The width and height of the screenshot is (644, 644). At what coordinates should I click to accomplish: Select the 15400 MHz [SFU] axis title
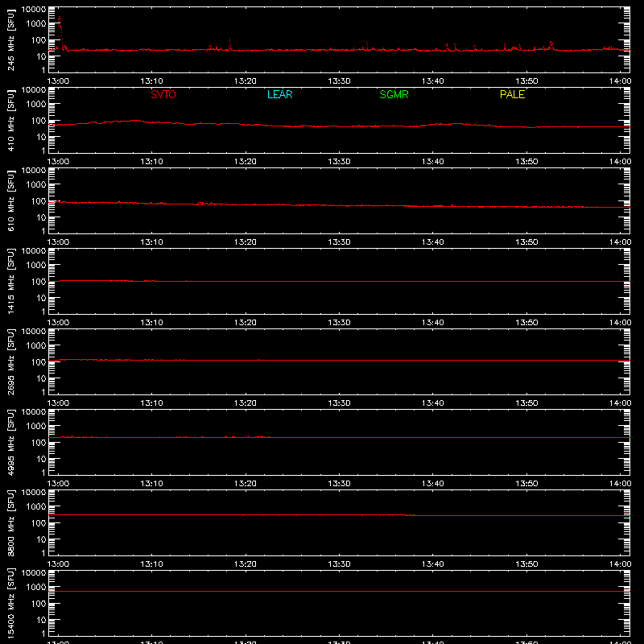(x=10, y=603)
